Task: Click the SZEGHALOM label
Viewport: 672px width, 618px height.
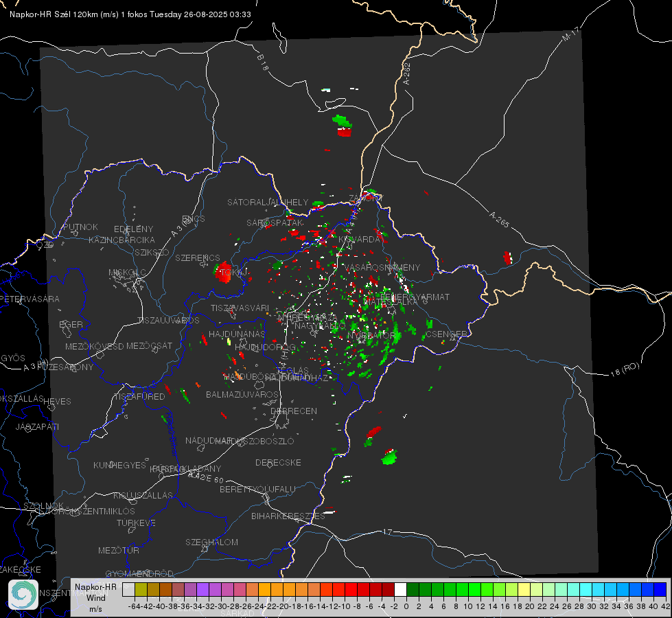Action: pyautogui.click(x=211, y=542)
